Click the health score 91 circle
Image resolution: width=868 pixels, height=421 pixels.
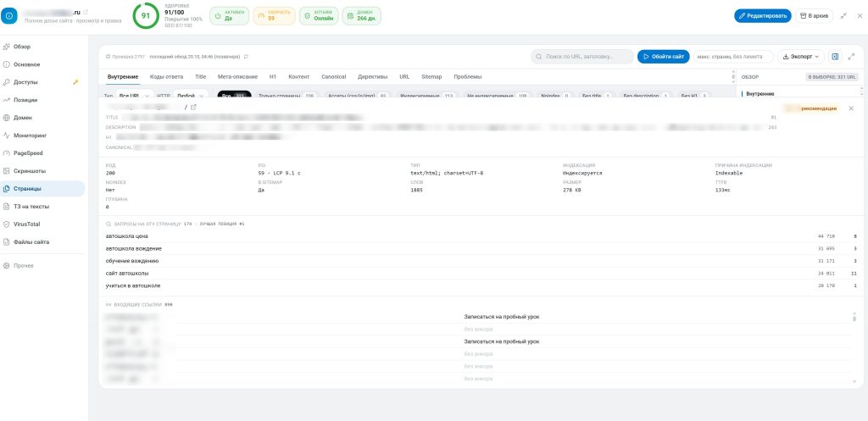pyautogui.click(x=146, y=16)
